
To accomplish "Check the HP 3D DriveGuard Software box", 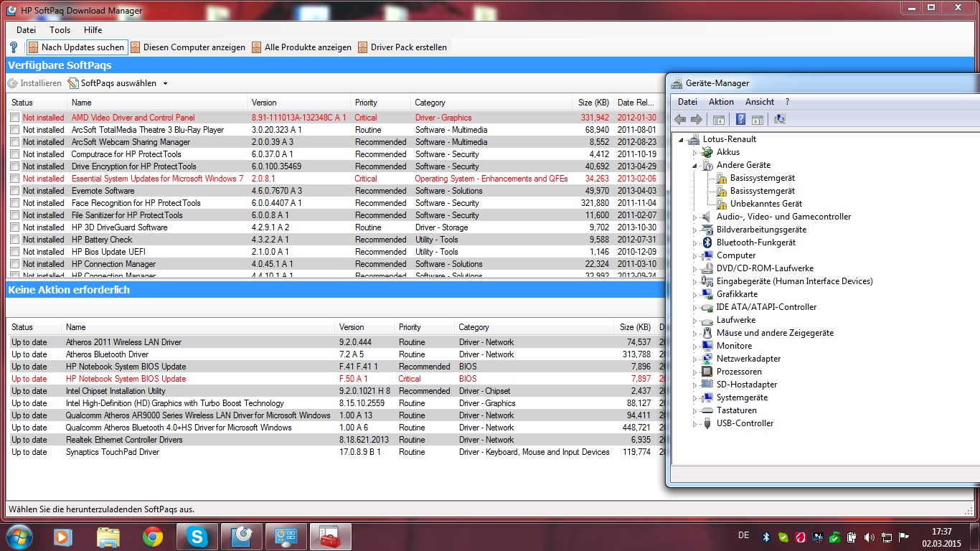I will click(x=15, y=227).
